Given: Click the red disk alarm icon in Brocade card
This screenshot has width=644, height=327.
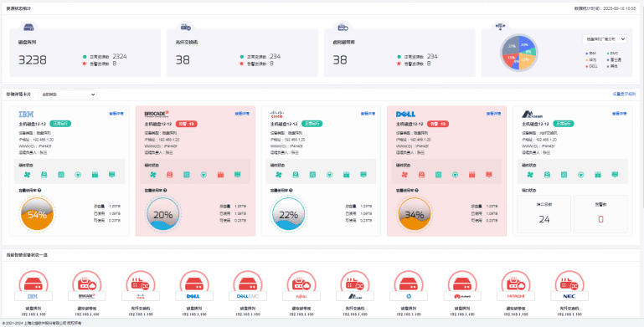Looking at the screenshot, I should pyautogui.click(x=170, y=175).
